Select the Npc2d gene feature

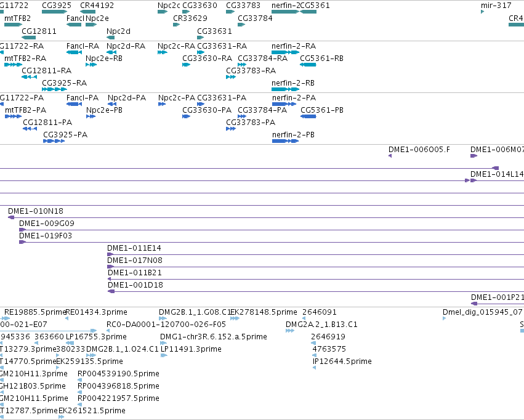111,38
